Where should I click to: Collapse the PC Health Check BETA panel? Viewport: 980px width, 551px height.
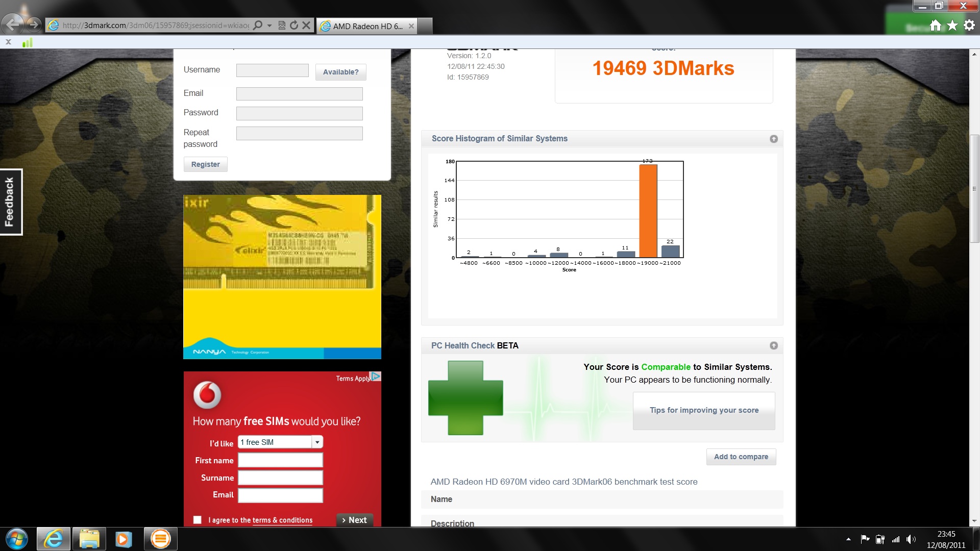tap(774, 346)
